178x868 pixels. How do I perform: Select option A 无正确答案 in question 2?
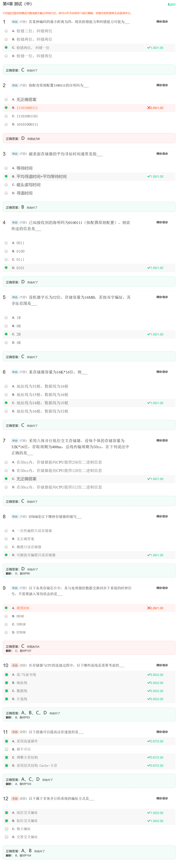(6, 99)
